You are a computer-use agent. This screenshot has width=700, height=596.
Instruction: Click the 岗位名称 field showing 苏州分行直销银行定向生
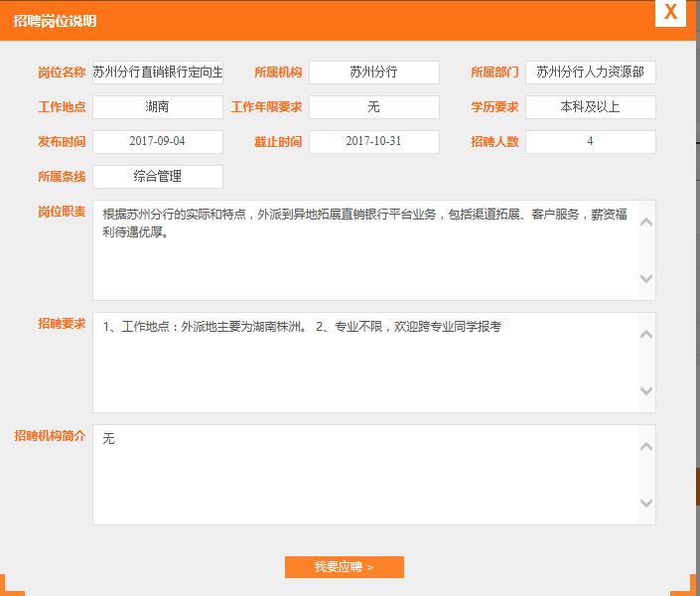[x=158, y=73]
